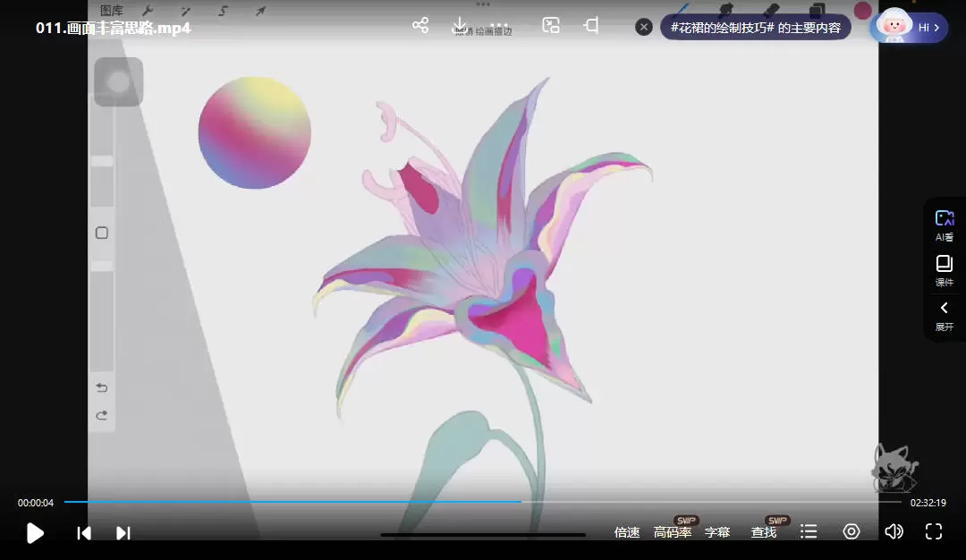Click the Procreate undo arrow
This screenshot has width=966, height=560.
[102, 387]
